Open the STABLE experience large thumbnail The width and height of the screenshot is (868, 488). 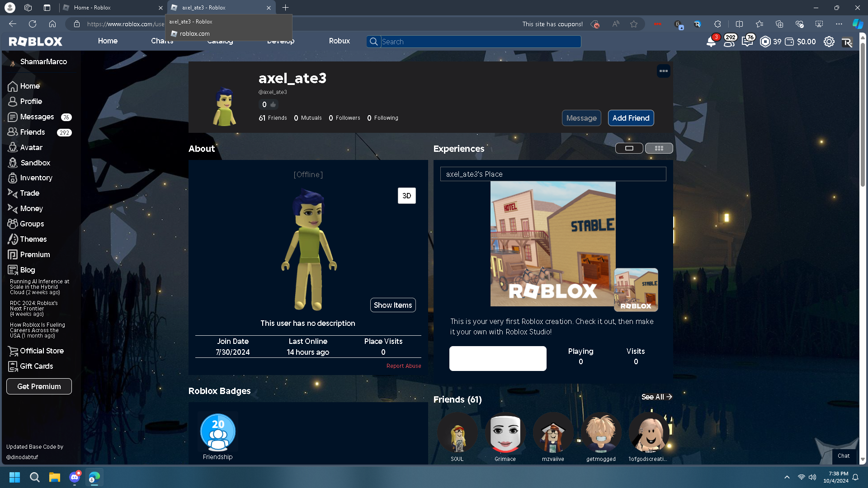[553, 244]
